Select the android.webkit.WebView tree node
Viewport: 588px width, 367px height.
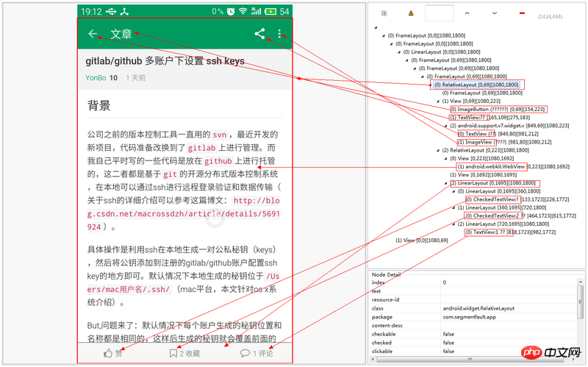pyautogui.click(x=492, y=167)
